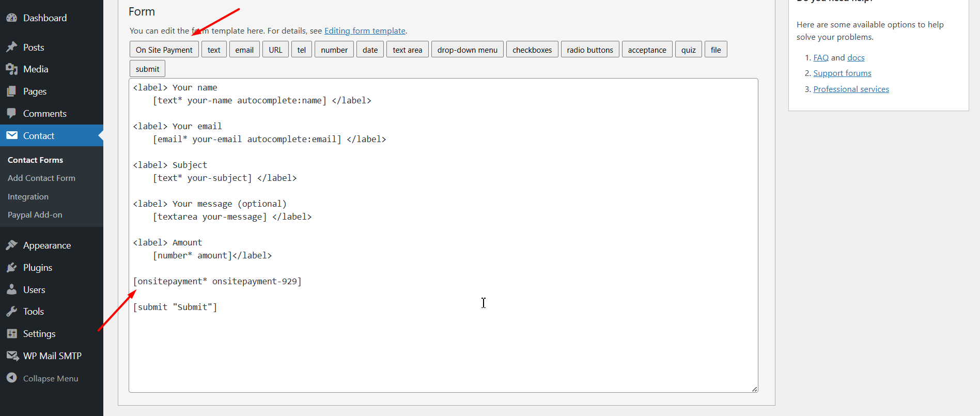Insert a number field tag
The image size is (980, 416).
tap(334, 50)
